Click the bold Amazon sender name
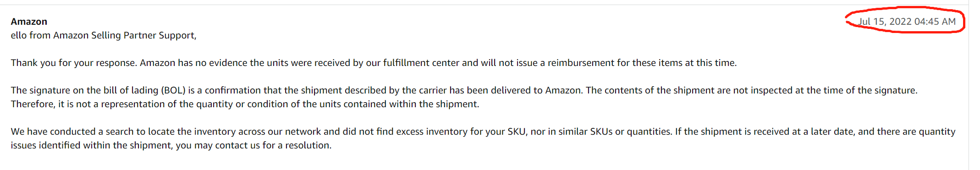980x170 pixels. (x=29, y=22)
